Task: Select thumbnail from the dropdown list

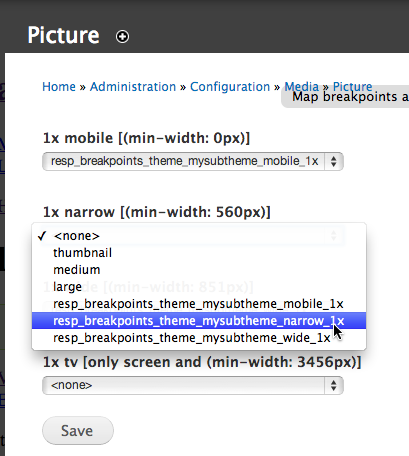Action: [x=199, y=253]
